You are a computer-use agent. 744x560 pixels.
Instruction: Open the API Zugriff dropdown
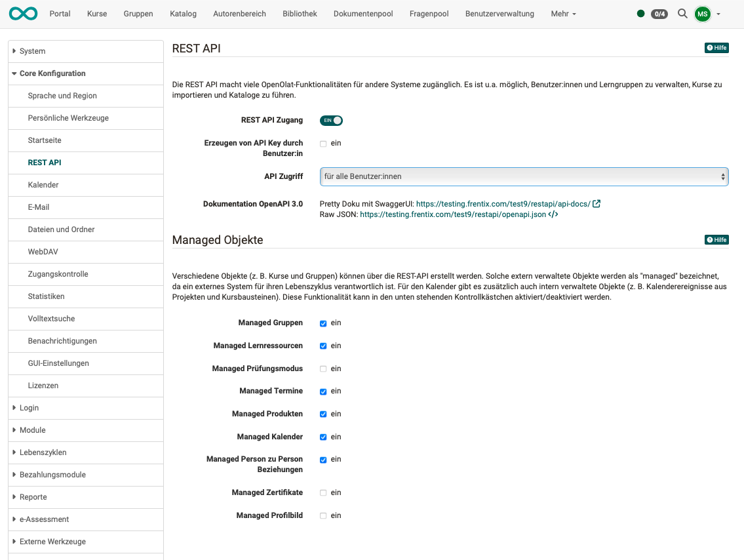pyautogui.click(x=522, y=176)
